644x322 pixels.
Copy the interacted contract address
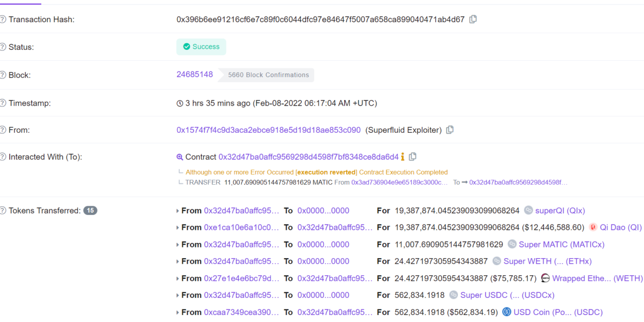[x=413, y=156]
